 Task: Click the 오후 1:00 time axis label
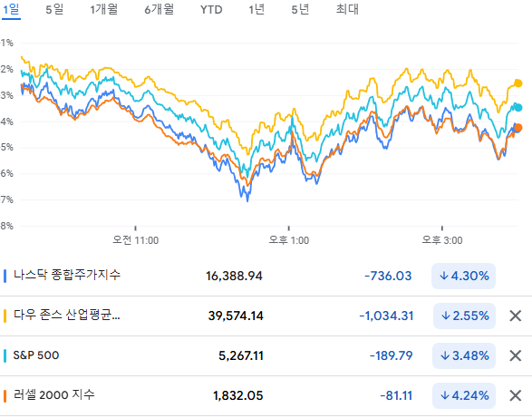pyautogui.click(x=289, y=240)
